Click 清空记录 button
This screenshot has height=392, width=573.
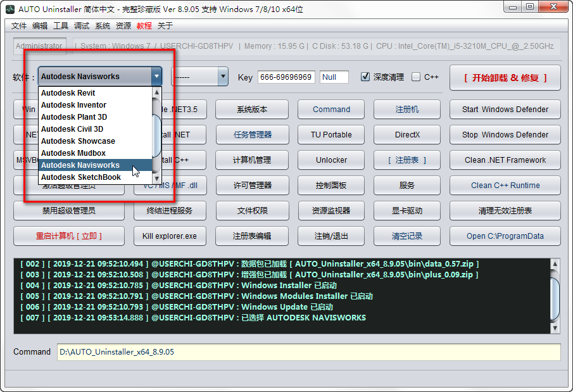[x=406, y=236]
